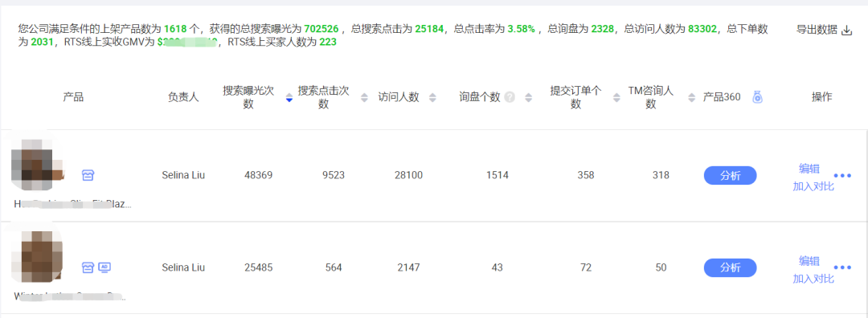
Task: Click the money bag icon beside 产品360
Action: click(757, 97)
